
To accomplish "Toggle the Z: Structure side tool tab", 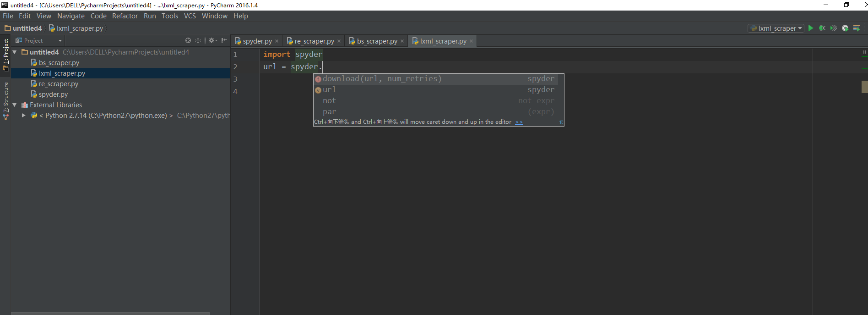I will tap(5, 101).
